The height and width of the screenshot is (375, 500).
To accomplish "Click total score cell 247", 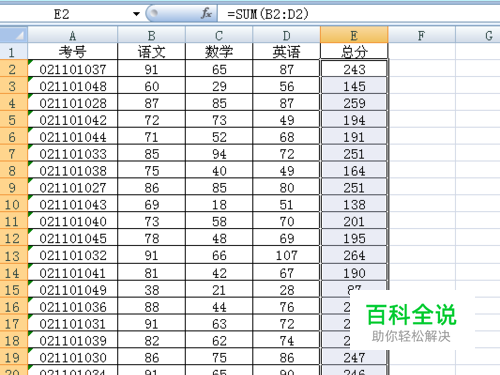I will point(354,357).
